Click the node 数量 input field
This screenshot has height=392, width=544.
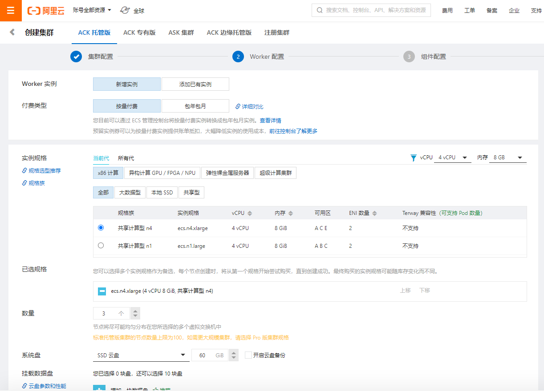point(112,313)
